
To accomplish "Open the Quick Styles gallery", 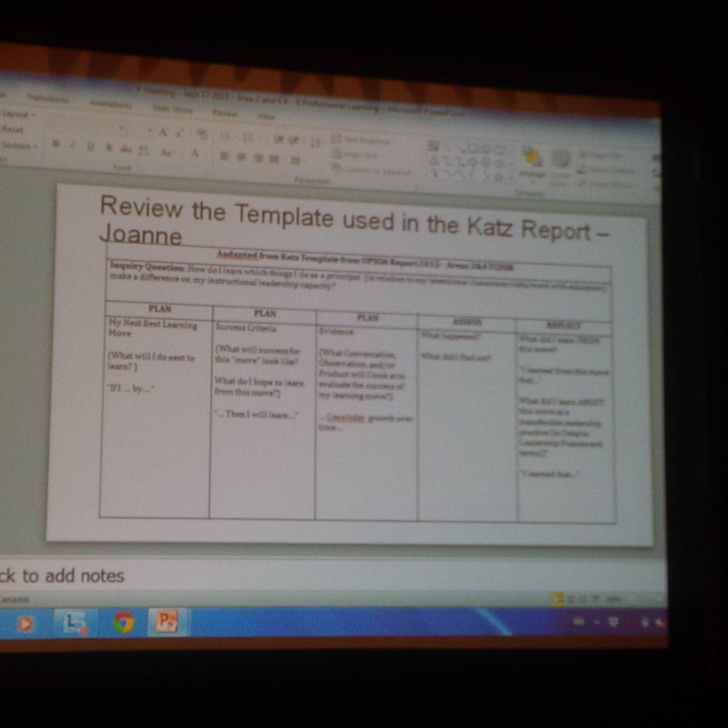I will pyautogui.click(x=559, y=157).
